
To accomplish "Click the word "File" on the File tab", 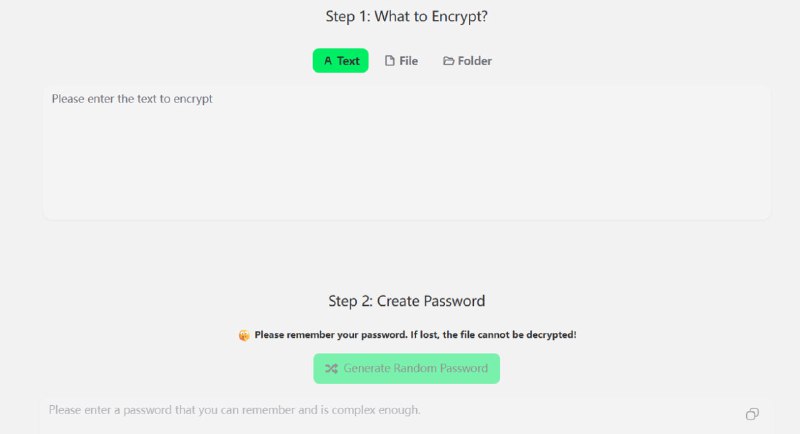I will 408,61.
